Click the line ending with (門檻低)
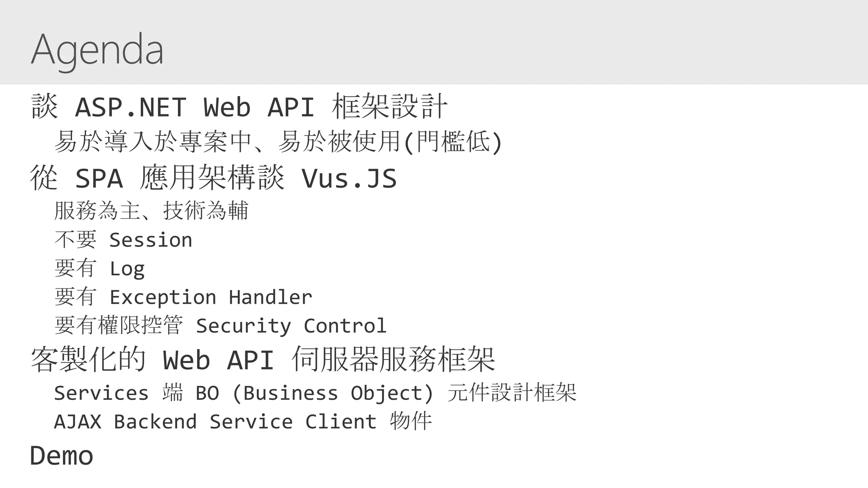The height and width of the screenshot is (488, 868). [278, 141]
